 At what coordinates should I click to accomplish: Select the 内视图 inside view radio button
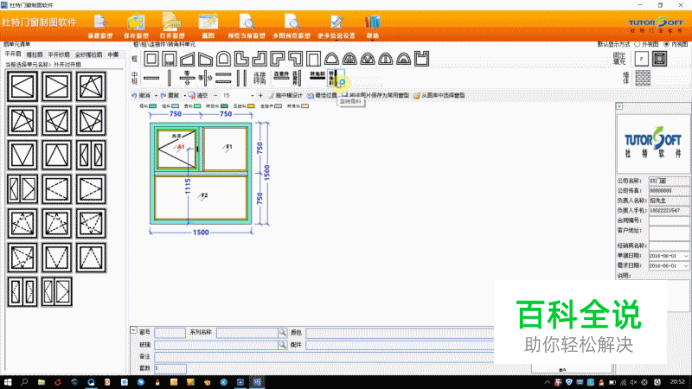666,44
